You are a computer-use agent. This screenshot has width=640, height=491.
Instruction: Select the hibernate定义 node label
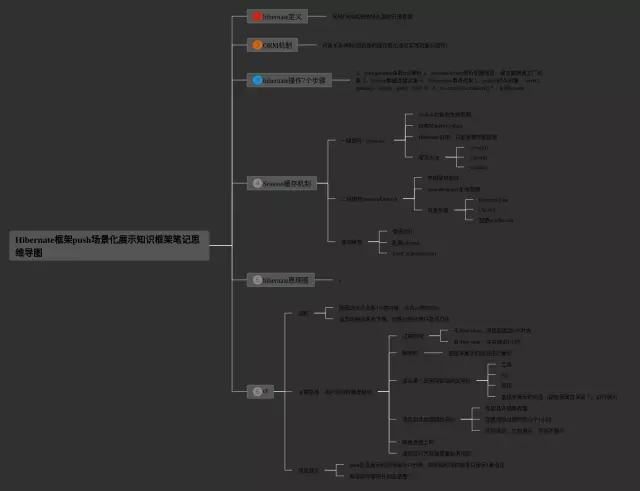click(x=282, y=17)
